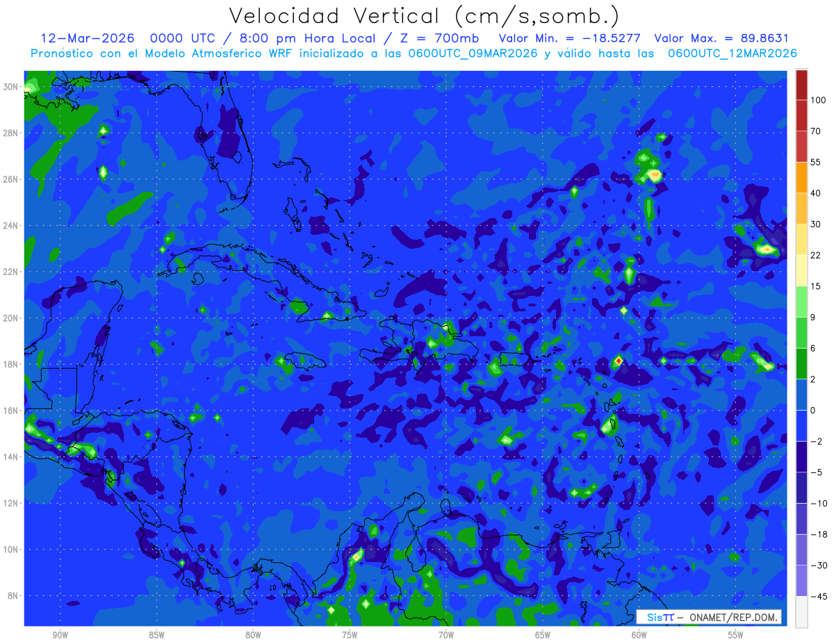Click the white swatch below -45
Image resolution: width=834 pixels, height=644 pixels.
pyautogui.click(x=801, y=612)
